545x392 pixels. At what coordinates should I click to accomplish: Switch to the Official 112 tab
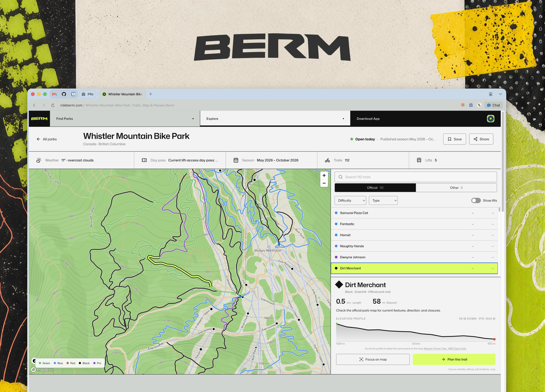point(375,188)
